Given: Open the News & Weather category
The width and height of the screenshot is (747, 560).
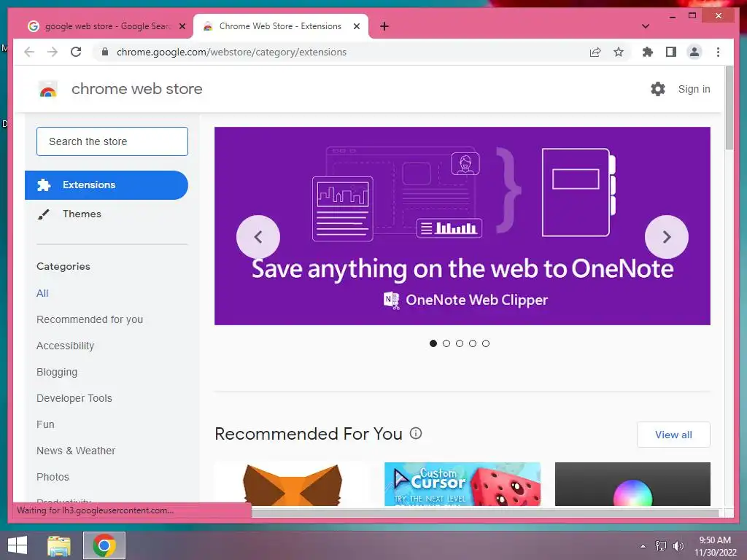Looking at the screenshot, I should click(76, 451).
